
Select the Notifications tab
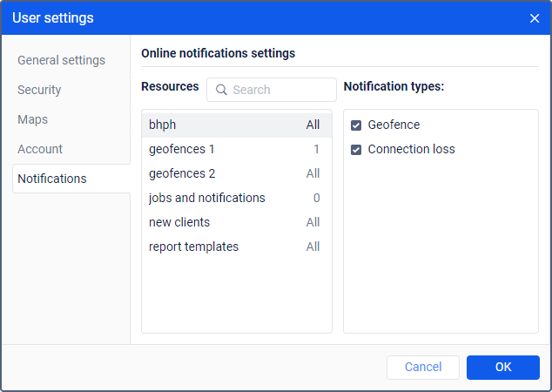tap(52, 179)
